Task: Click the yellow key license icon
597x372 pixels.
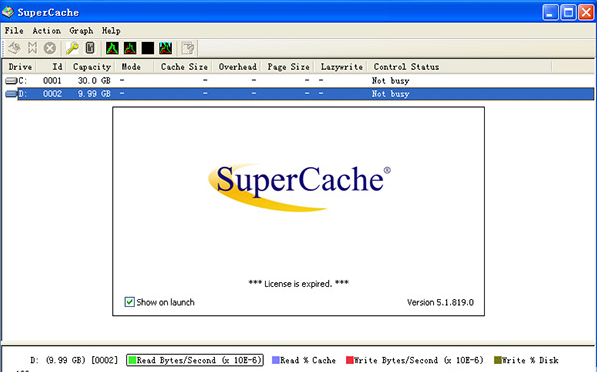Action: point(72,48)
